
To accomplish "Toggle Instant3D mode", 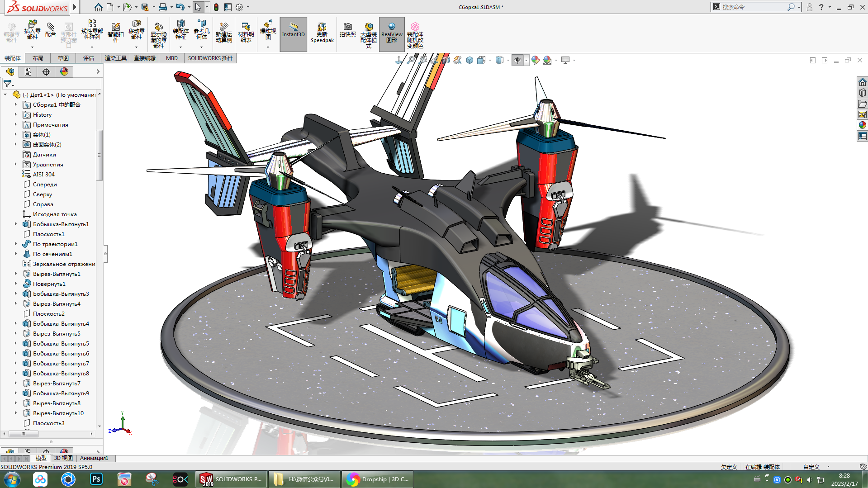I will (x=293, y=33).
